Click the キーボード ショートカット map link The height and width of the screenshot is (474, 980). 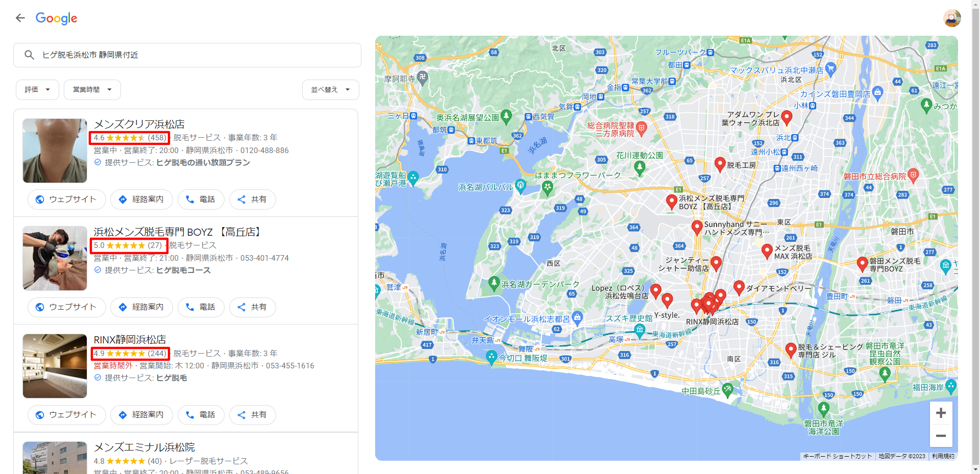click(x=837, y=456)
